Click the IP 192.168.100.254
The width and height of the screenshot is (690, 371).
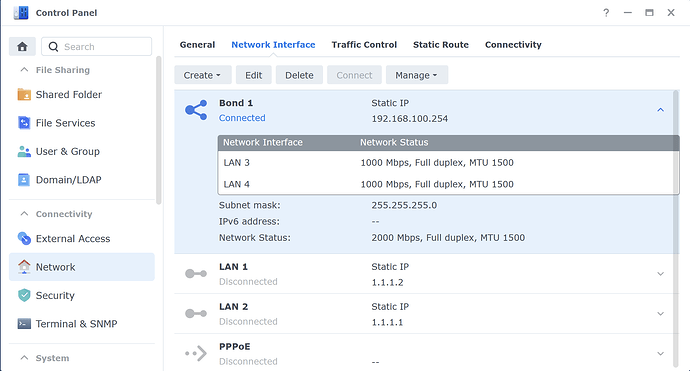(410, 119)
